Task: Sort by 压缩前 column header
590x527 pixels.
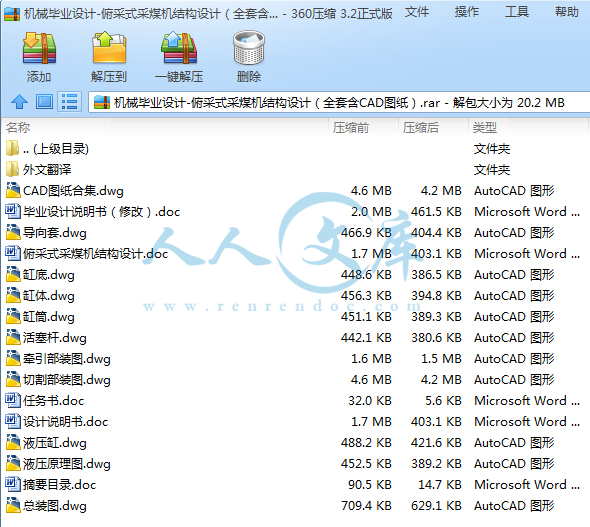Action: tap(351, 128)
